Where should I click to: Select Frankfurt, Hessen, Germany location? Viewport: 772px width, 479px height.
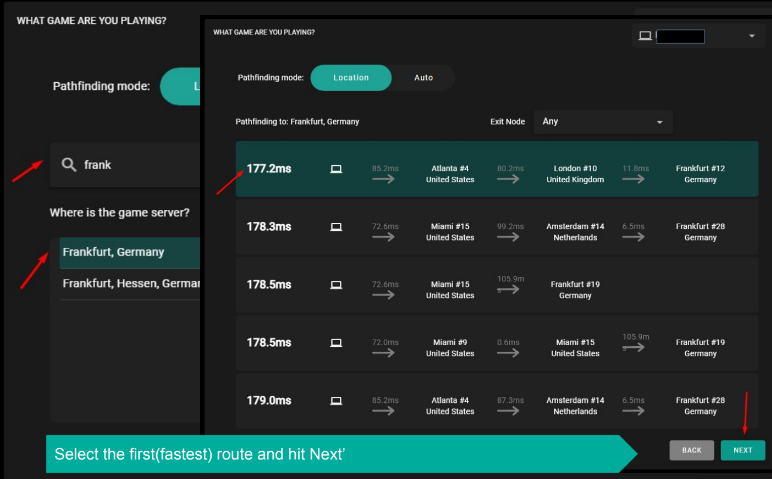pos(130,283)
